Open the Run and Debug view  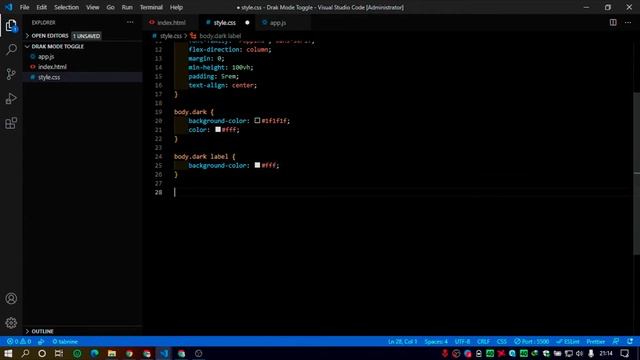coord(11,99)
